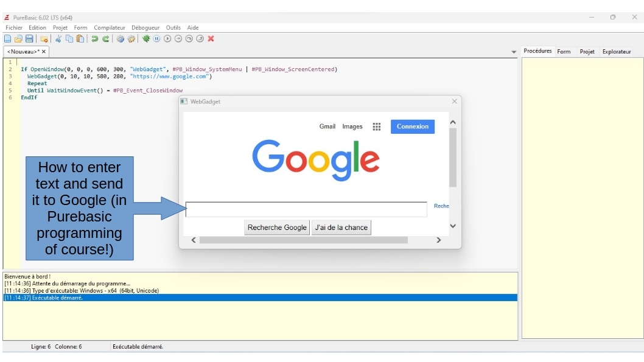Click the WebGadget vertical scrollbar thumb
The width and height of the screenshot is (644, 362).
click(453, 158)
